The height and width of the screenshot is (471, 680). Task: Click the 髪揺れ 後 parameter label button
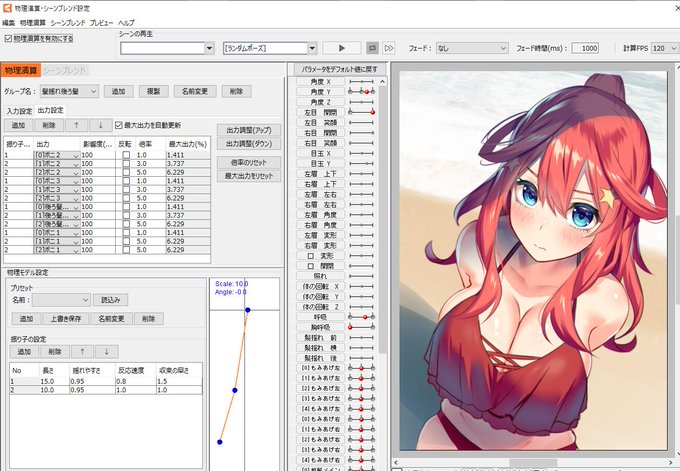tap(320, 358)
